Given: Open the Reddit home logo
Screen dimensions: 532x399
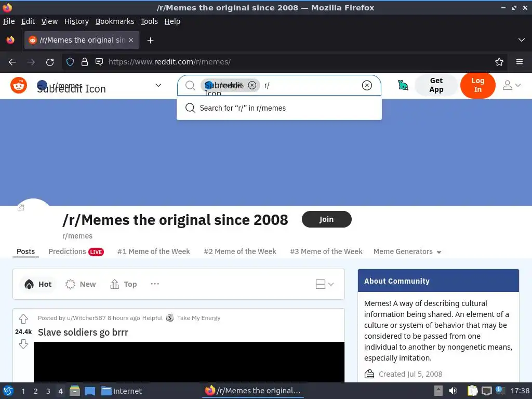Looking at the screenshot, I should point(19,85).
